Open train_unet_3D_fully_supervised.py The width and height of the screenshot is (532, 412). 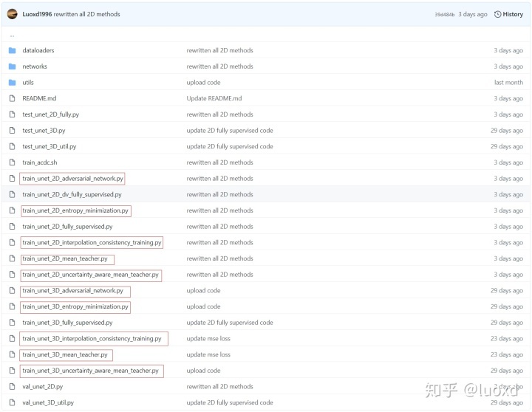(x=67, y=323)
